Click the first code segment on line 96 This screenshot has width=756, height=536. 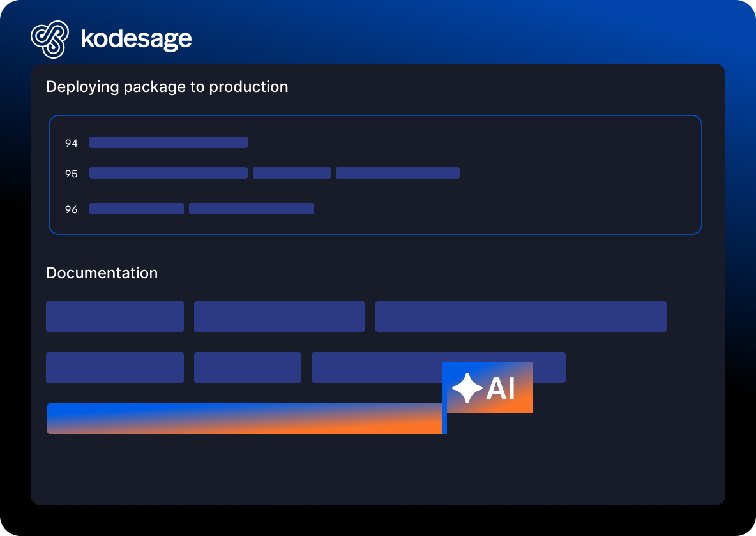[137, 209]
